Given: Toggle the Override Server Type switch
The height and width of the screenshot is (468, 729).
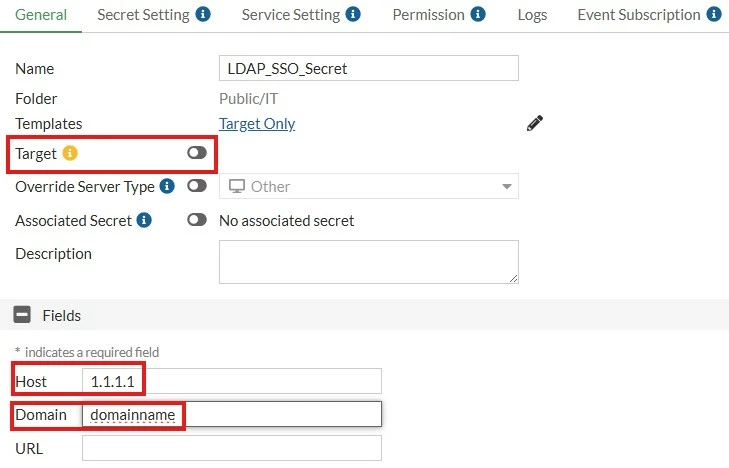Looking at the screenshot, I should pos(197,186).
